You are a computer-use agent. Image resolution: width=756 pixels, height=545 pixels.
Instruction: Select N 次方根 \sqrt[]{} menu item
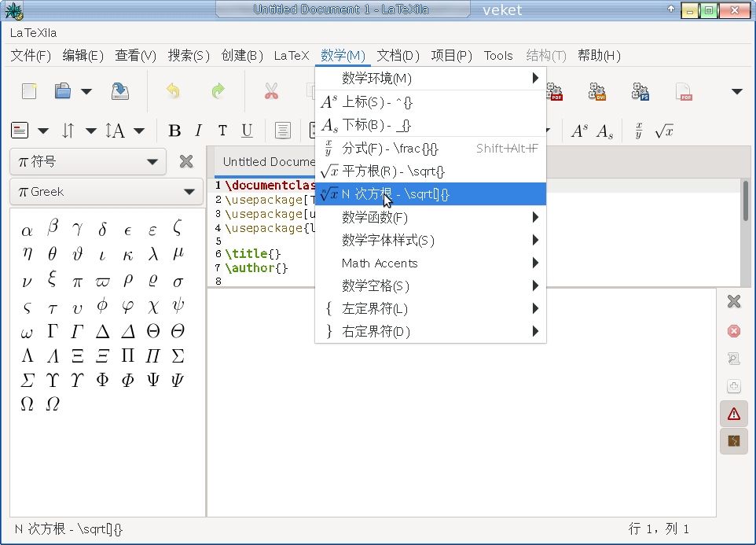[431, 194]
